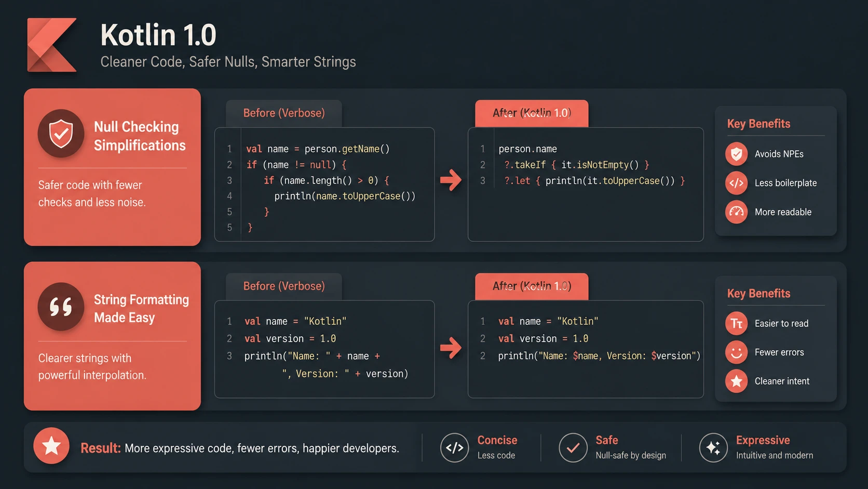Viewport: 868px width, 489px height.
Task: Click the Cleaner intent label
Action: (x=782, y=381)
